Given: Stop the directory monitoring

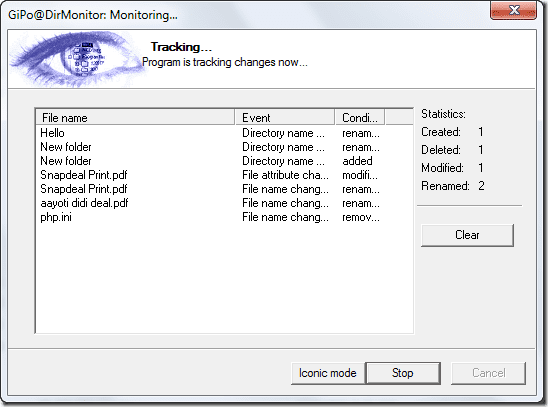Looking at the screenshot, I should point(403,373).
